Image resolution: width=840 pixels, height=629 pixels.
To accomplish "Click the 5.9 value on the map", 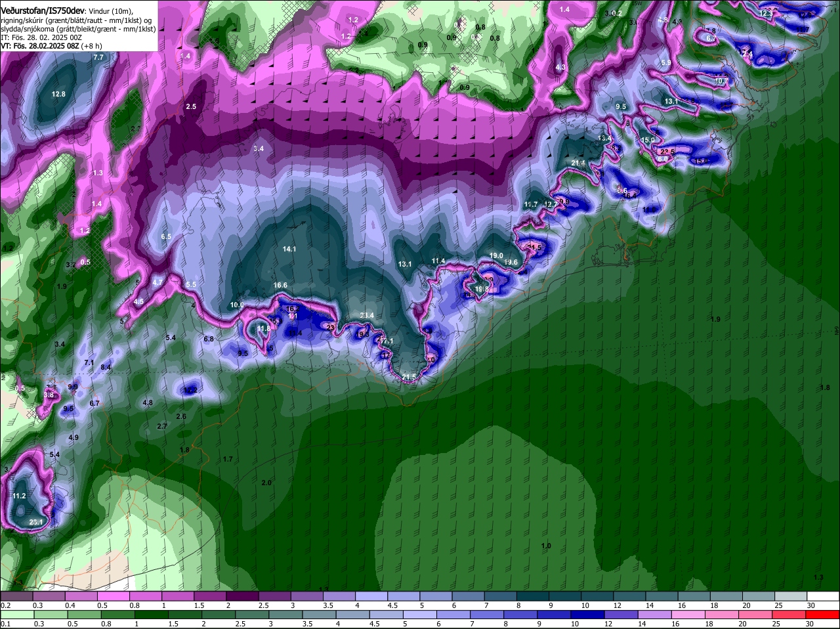I will click(666, 63).
